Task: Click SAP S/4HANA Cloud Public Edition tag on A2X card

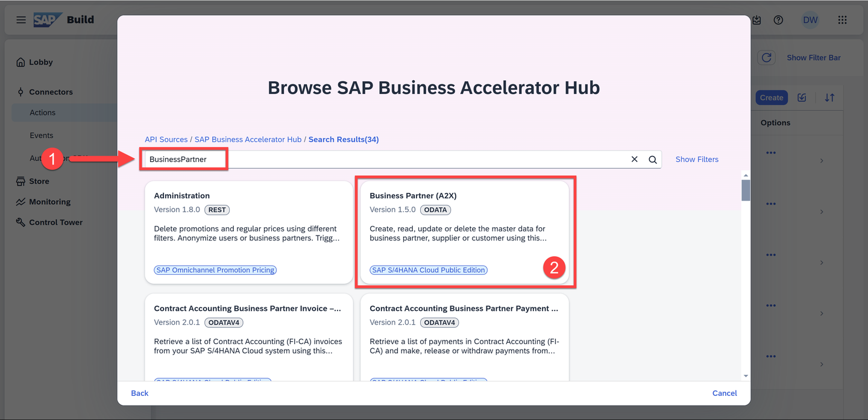Action: pos(429,270)
